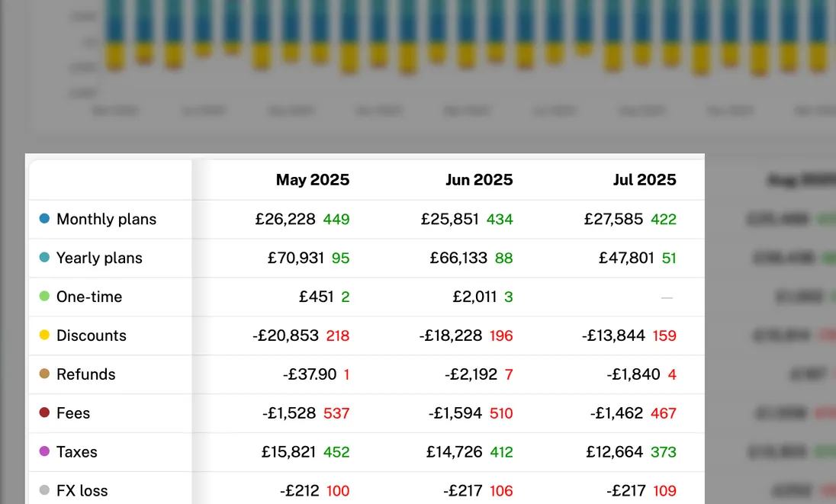Click the teal dot beside Yearly plans
Screen dimensions: 836x504
[44, 258]
